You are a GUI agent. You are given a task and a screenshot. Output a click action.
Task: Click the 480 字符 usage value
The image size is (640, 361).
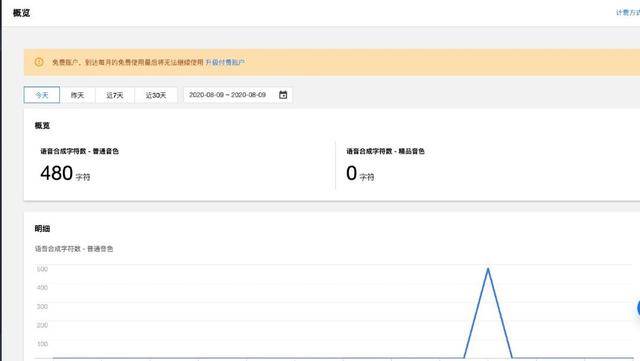click(x=65, y=173)
